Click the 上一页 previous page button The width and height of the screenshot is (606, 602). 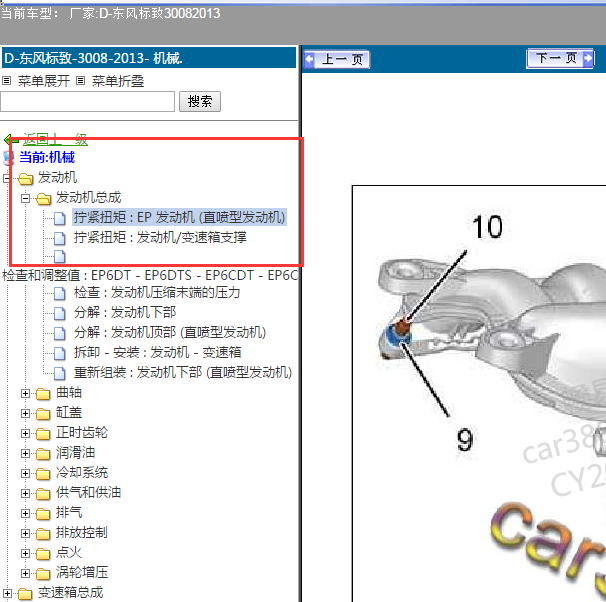(337, 60)
